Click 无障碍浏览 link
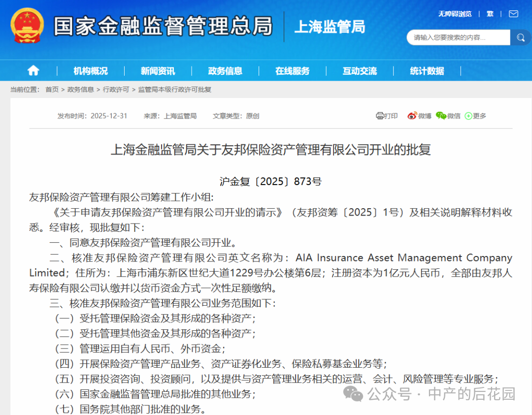 [455, 14]
